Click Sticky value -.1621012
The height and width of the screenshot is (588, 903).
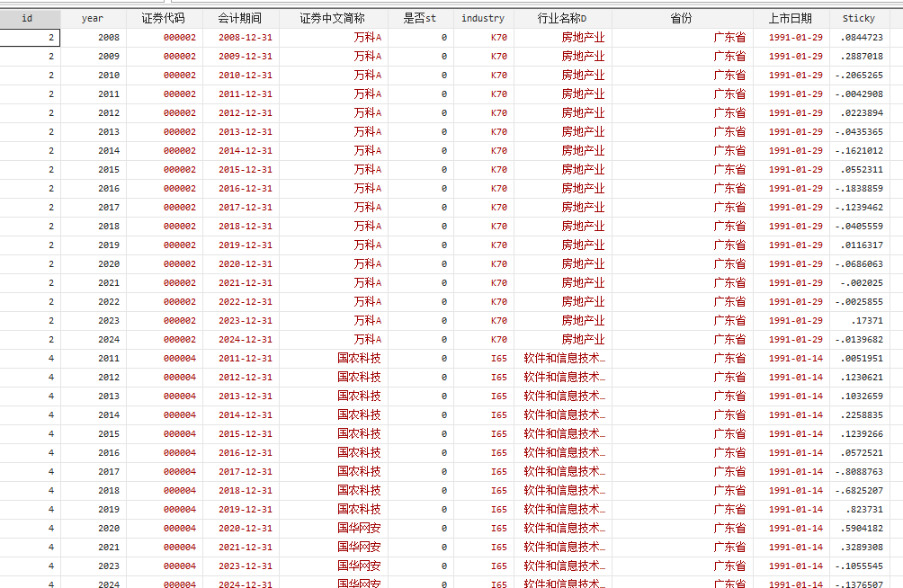click(x=859, y=151)
